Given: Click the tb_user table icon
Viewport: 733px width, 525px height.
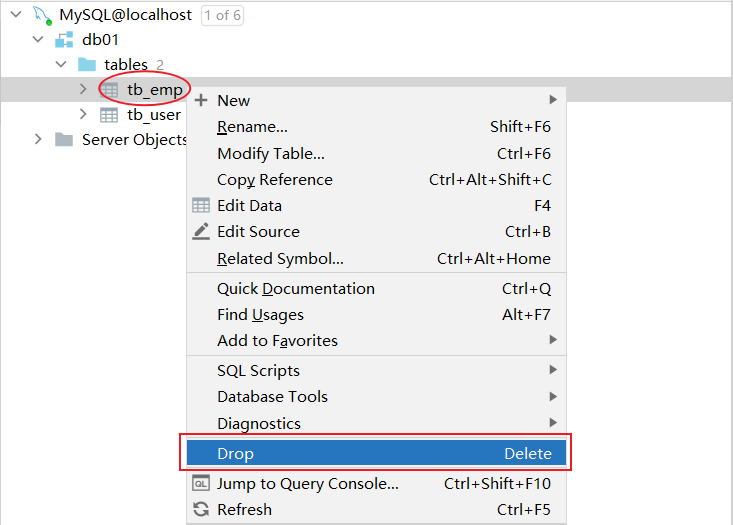Looking at the screenshot, I should coord(110,115).
